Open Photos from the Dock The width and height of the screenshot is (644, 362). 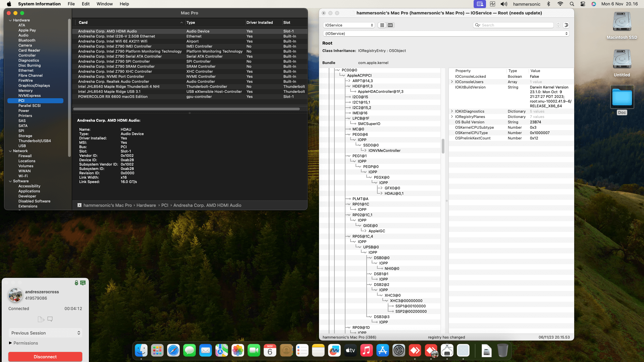point(238,351)
